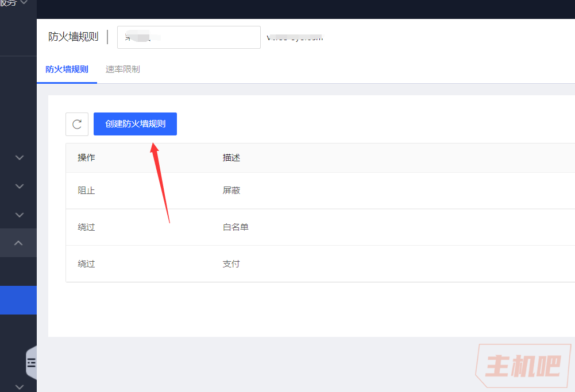The width and height of the screenshot is (575, 392).
Task: Open the 屏蔽 firewall rule row
Action: coord(231,191)
